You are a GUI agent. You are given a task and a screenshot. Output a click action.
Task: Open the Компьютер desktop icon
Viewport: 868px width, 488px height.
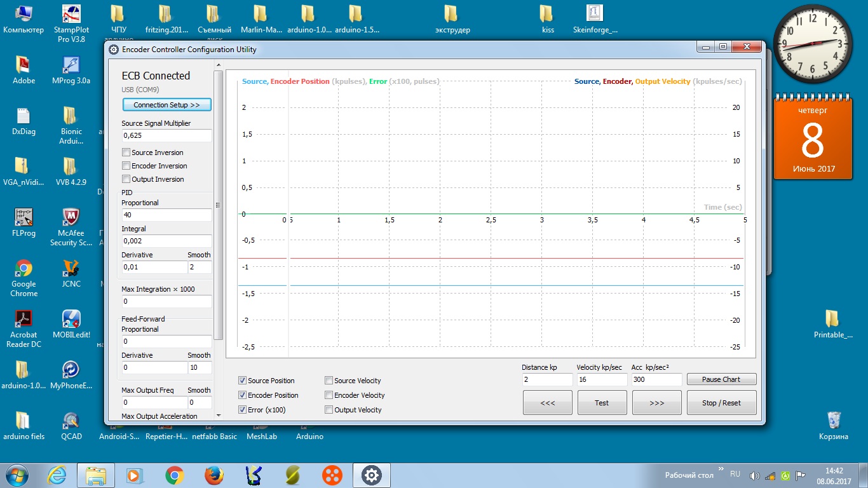[24, 19]
